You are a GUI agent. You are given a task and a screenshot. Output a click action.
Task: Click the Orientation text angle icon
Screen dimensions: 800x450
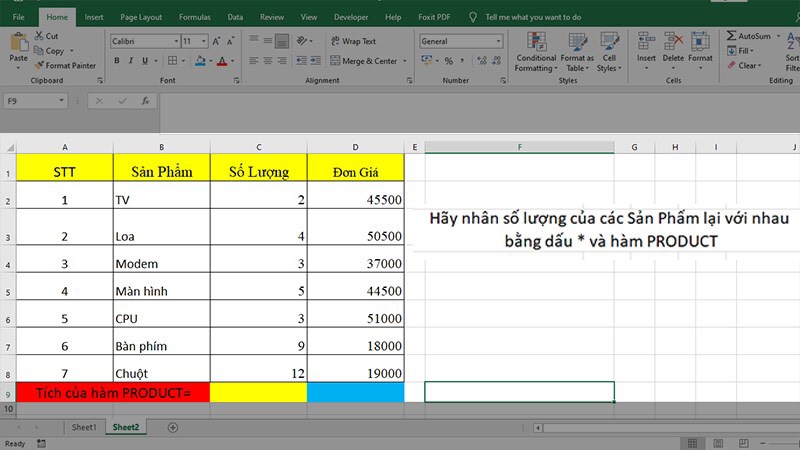tap(302, 41)
